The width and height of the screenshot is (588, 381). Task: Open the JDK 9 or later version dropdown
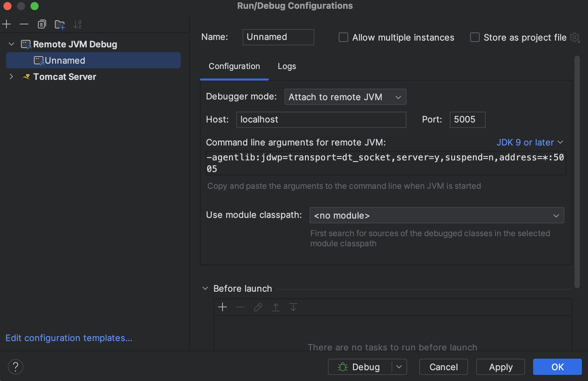click(529, 142)
